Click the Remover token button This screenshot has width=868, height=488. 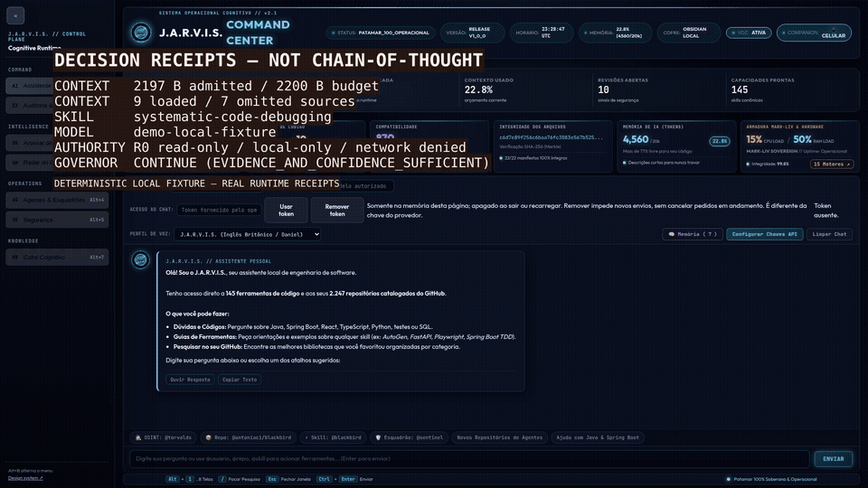point(336,211)
